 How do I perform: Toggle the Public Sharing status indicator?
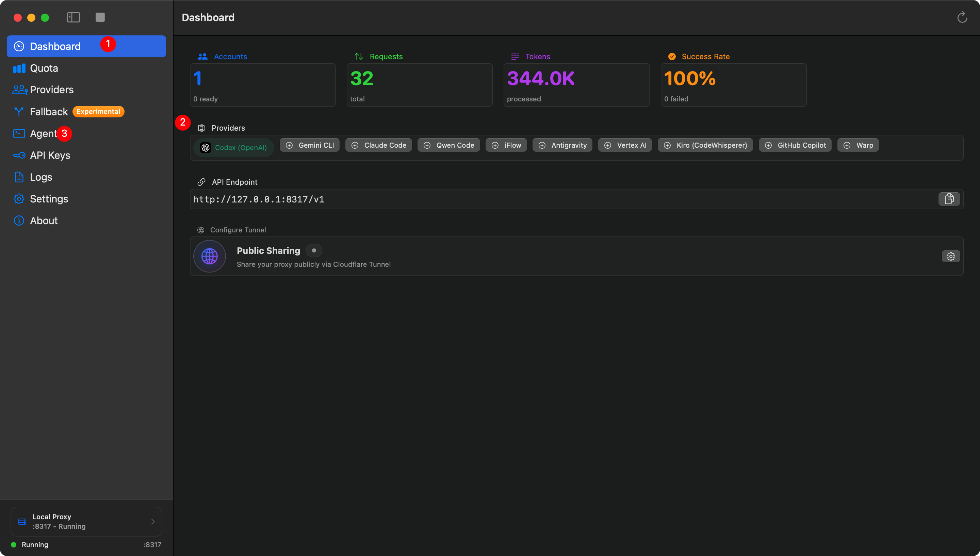click(x=314, y=250)
